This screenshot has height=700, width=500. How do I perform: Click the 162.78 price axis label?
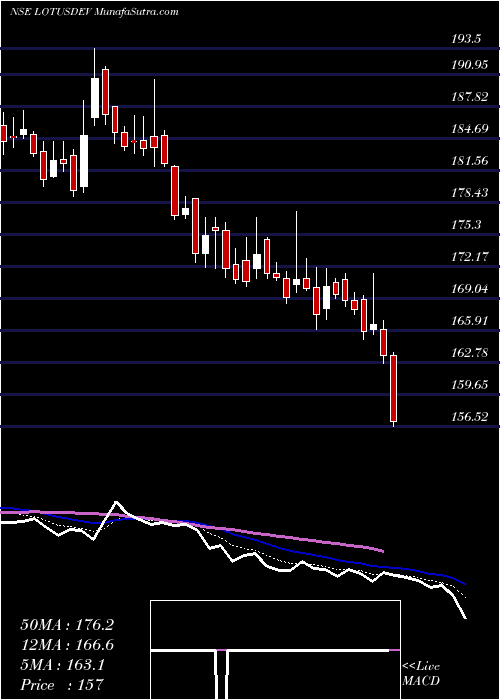tap(471, 353)
